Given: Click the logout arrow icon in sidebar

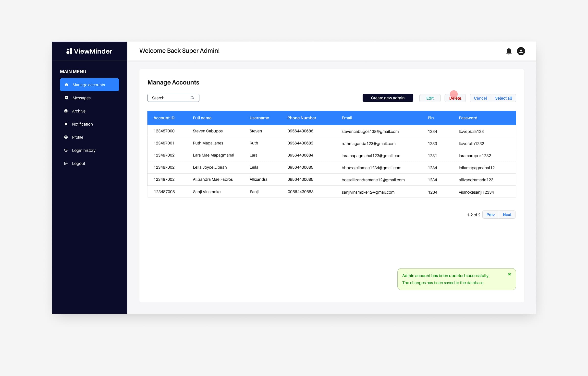Looking at the screenshot, I should point(66,163).
